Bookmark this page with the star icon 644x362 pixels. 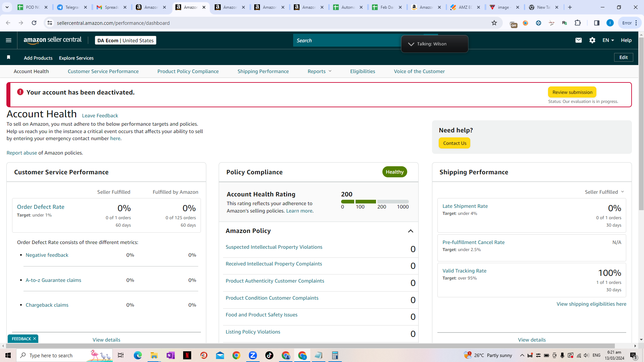[494, 23]
